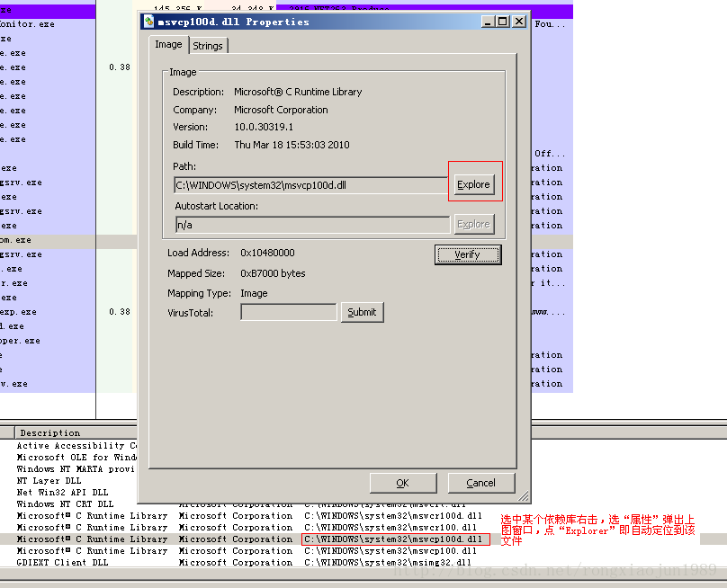727x588 pixels.
Task: Select the msvcp100d.dll row path
Action: 392,539
